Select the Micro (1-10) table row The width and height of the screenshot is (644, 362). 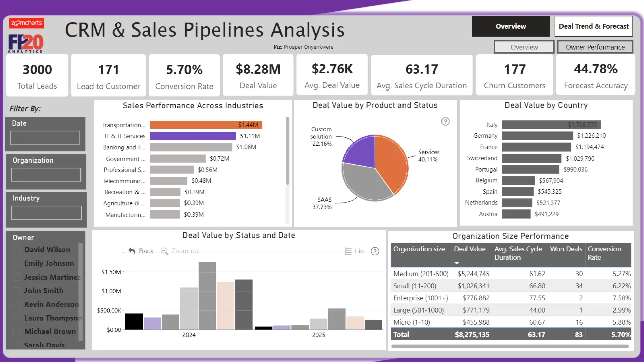pyautogui.click(x=511, y=322)
